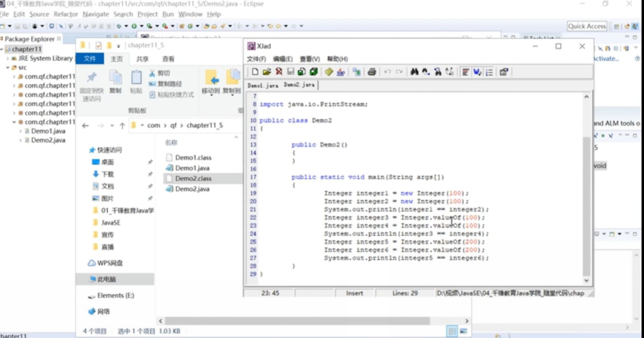Click the Quick Access field in Eclipse
The image size is (644, 338).
click(x=587, y=26)
